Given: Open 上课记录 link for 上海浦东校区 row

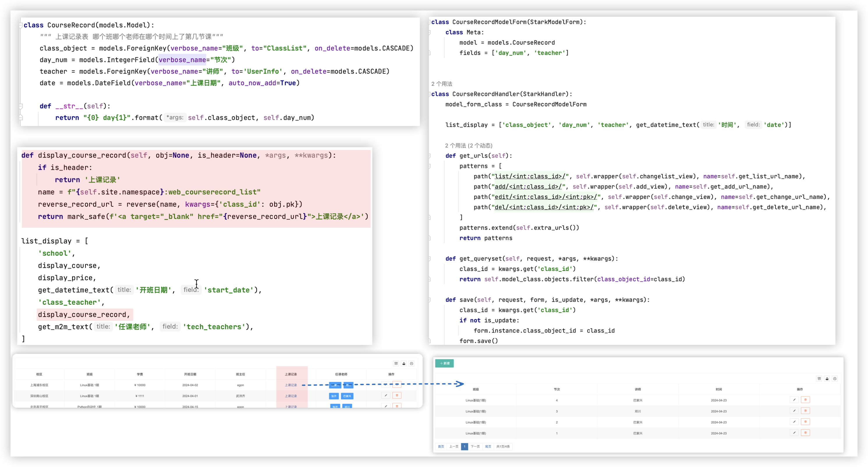Looking at the screenshot, I should click(291, 385).
